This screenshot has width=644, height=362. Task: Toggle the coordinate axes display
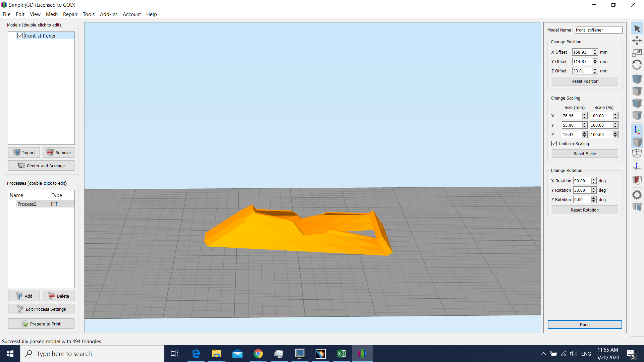pyautogui.click(x=637, y=130)
